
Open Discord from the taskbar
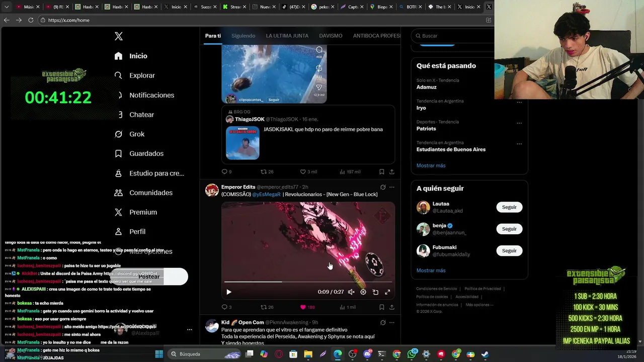pyautogui.click(x=367, y=354)
